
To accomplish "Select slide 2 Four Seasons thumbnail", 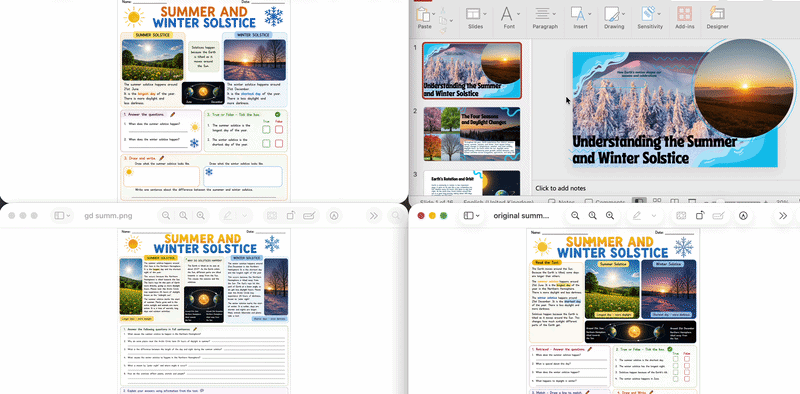I will coord(472,134).
